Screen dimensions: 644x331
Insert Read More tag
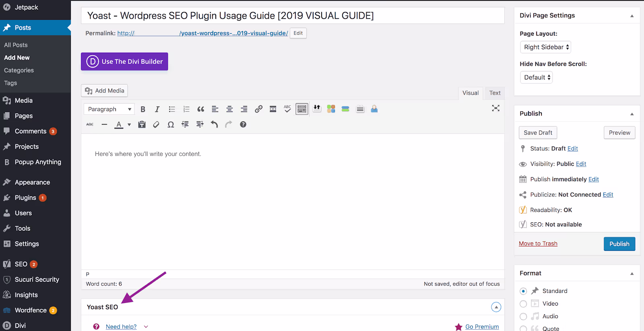(273, 109)
